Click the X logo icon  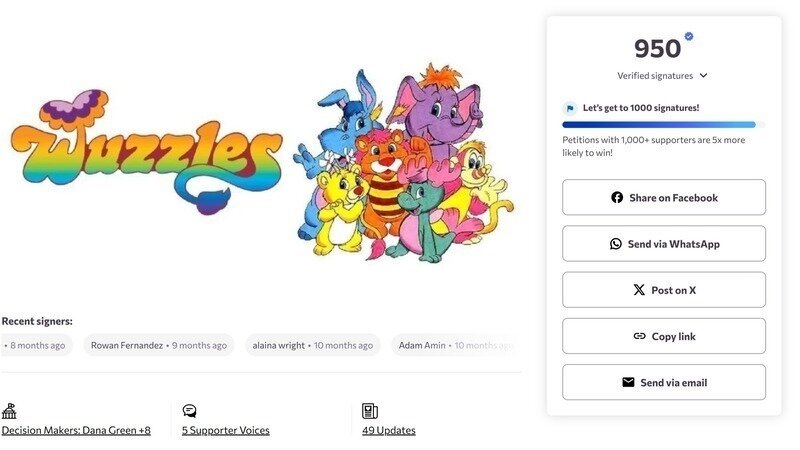pyautogui.click(x=639, y=290)
